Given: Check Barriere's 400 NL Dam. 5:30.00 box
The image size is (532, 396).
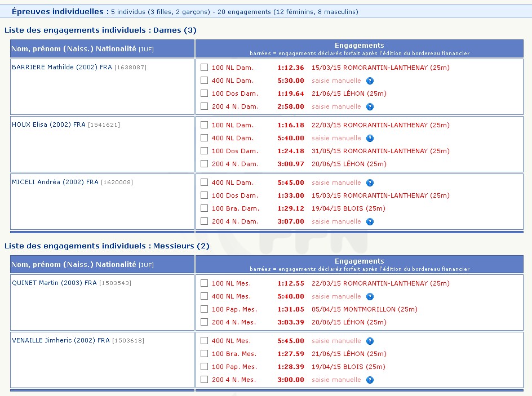Looking at the screenshot, I should point(204,81).
